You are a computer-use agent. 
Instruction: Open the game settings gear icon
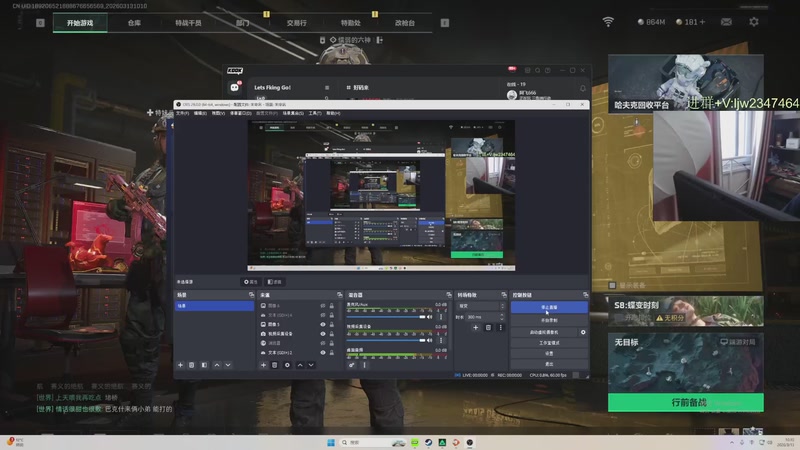pos(754,22)
